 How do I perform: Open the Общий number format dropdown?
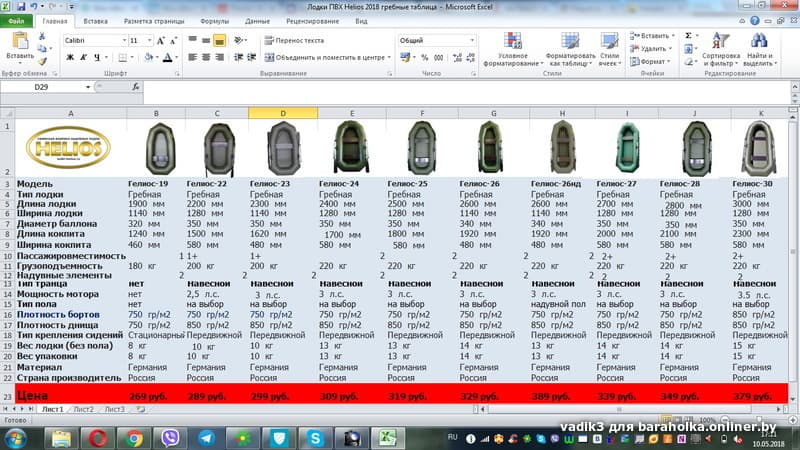[x=472, y=40]
